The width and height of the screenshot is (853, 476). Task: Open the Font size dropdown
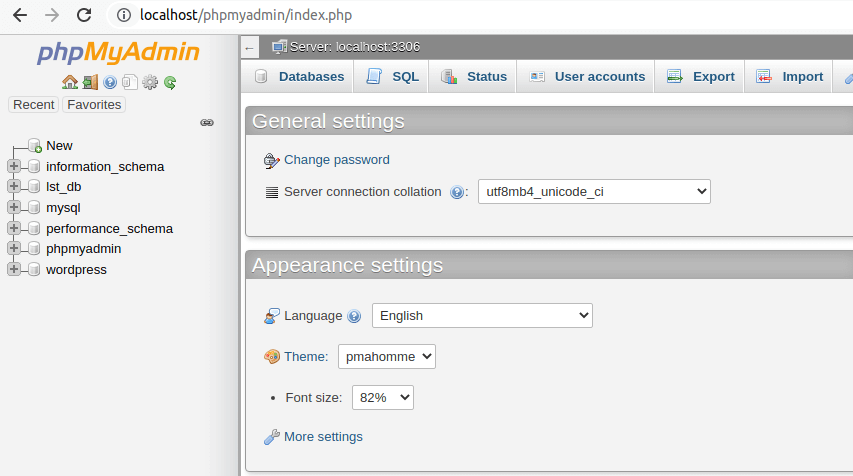click(x=383, y=398)
